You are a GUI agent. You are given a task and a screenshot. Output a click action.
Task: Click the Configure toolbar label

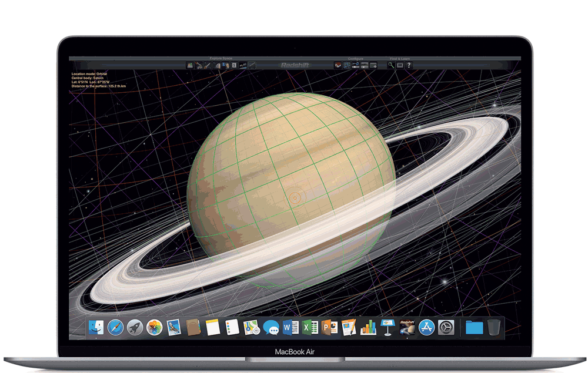click(x=356, y=59)
